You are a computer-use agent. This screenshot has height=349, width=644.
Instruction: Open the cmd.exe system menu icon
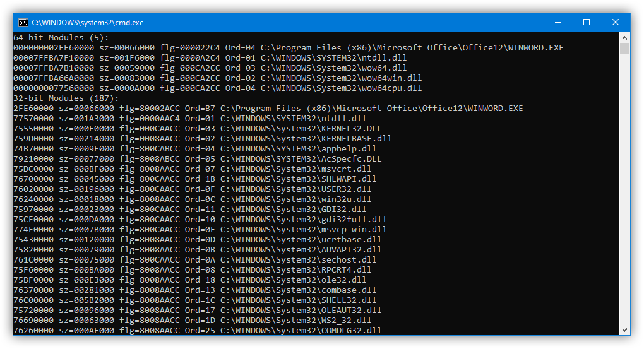[23, 22]
